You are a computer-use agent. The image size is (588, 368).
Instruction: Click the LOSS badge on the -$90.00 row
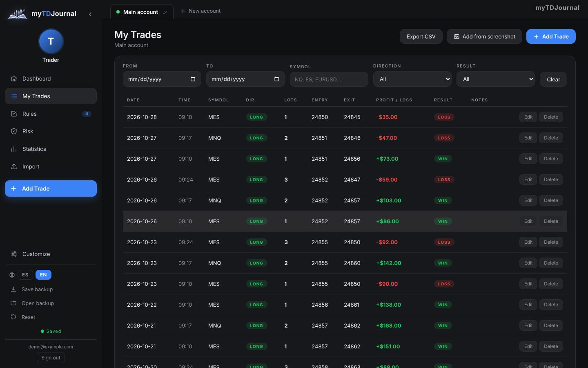click(444, 284)
